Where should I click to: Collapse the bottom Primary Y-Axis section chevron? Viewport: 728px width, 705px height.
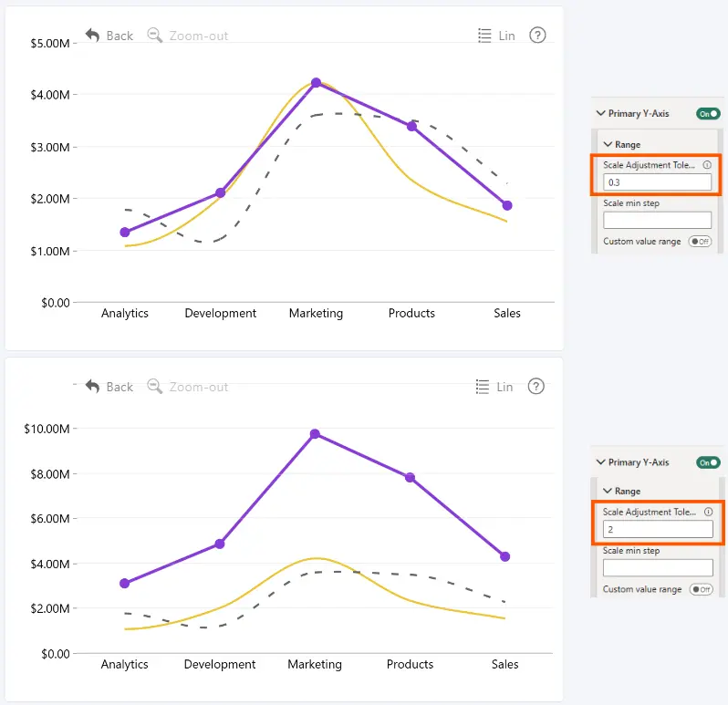(601, 461)
